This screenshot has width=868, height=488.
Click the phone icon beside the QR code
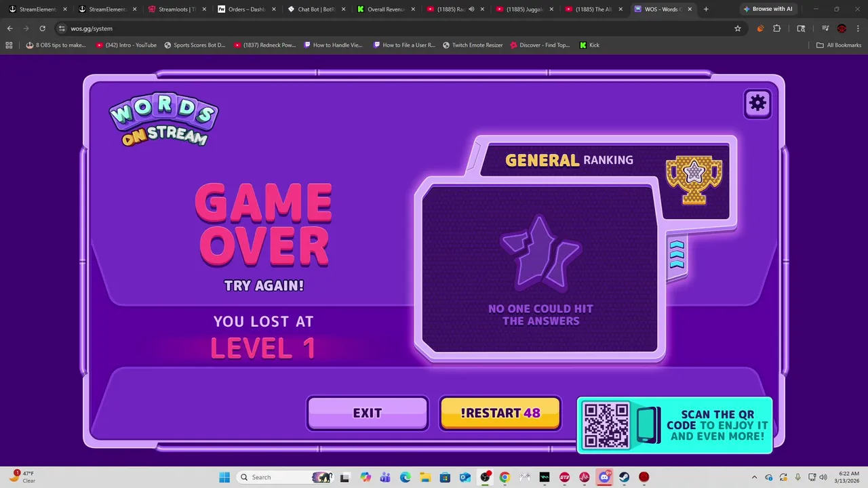[648, 425]
